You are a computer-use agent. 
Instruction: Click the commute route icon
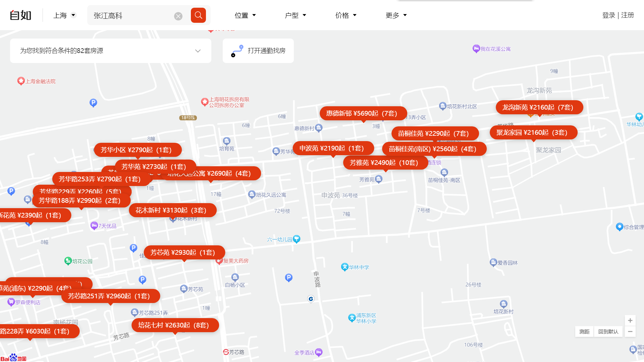click(x=237, y=51)
